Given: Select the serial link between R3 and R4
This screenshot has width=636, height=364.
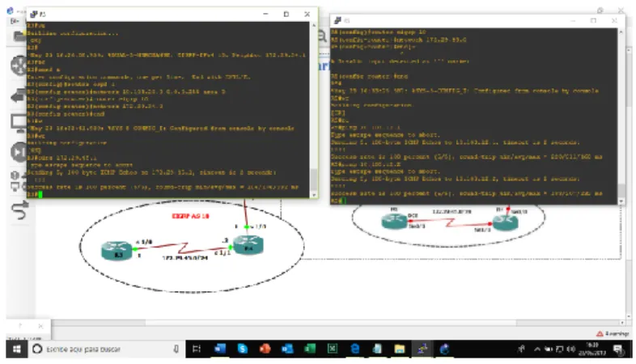Looking at the screenshot, I should [x=184, y=248].
